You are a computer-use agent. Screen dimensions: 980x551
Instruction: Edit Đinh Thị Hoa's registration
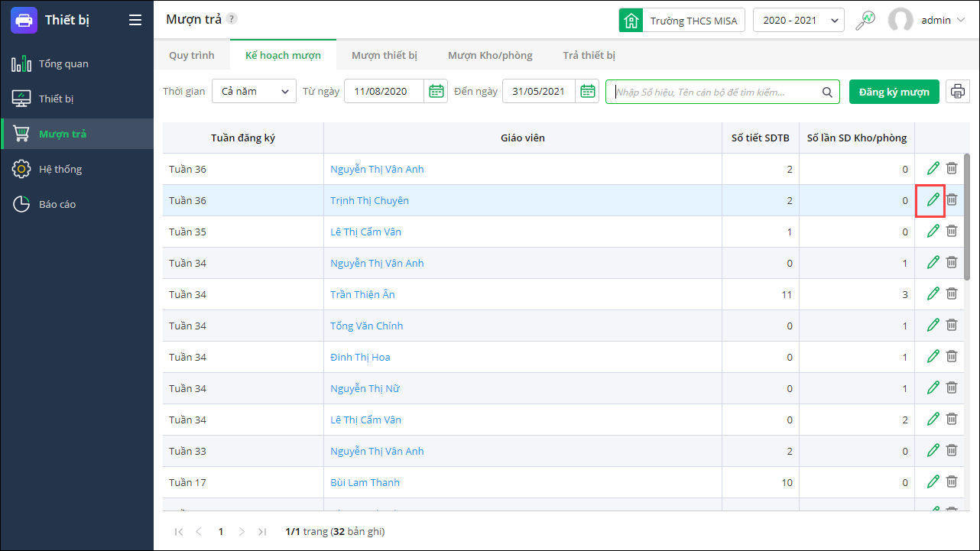(x=933, y=357)
